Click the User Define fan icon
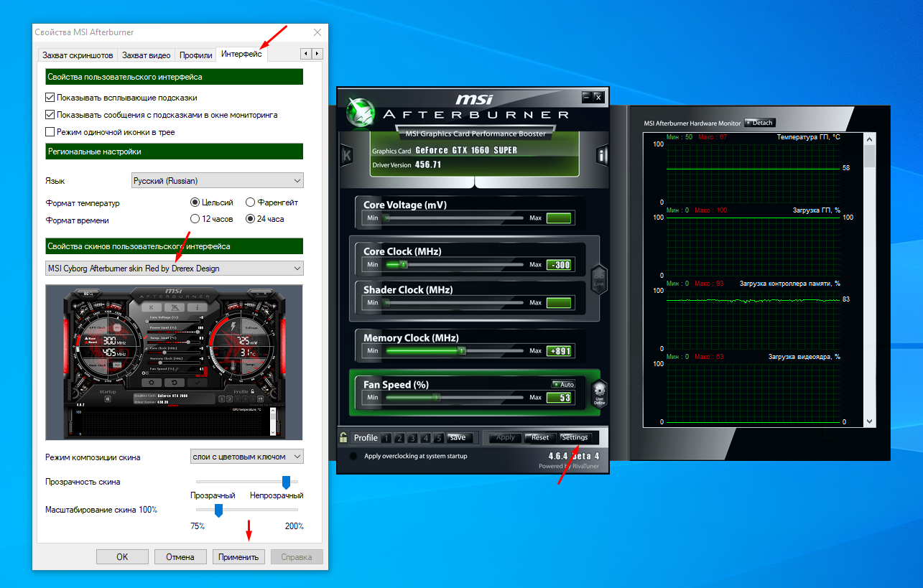The width and height of the screenshot is (923, 588). point(599,393)
